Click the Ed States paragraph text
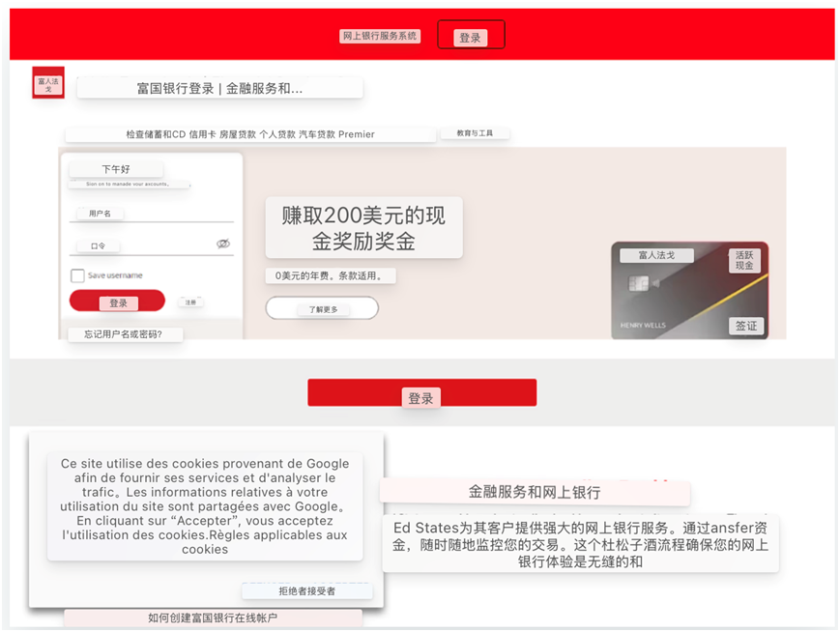Screen dimensions: 840x632 coord(580,544)
